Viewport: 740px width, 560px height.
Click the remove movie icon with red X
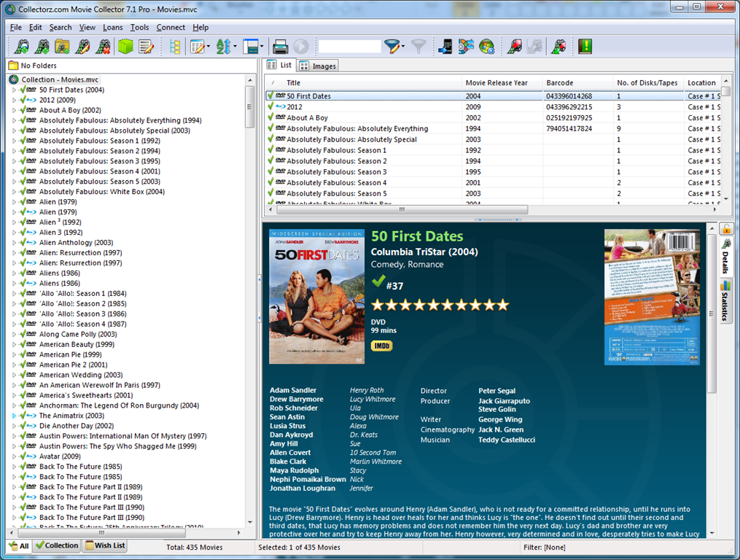(x=103, y=46)
